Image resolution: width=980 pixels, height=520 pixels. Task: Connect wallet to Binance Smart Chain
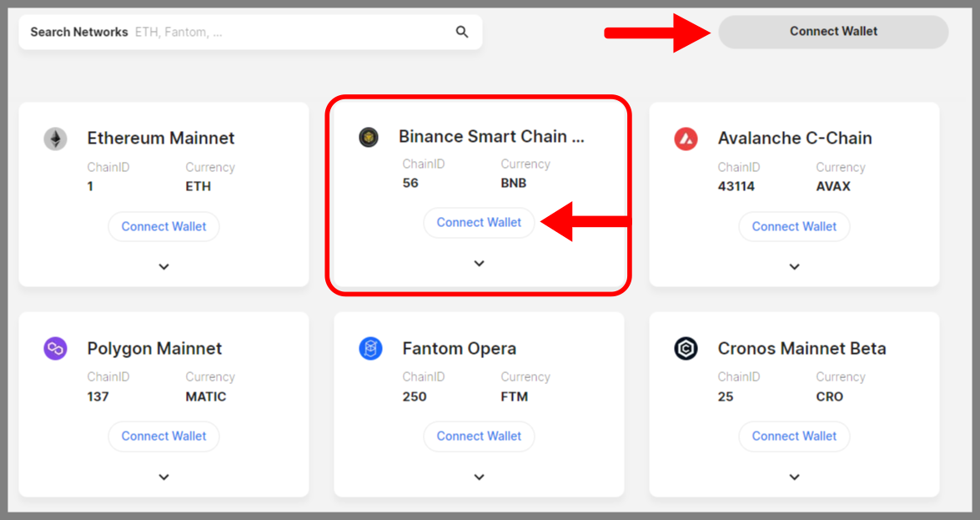coord(479,223)
